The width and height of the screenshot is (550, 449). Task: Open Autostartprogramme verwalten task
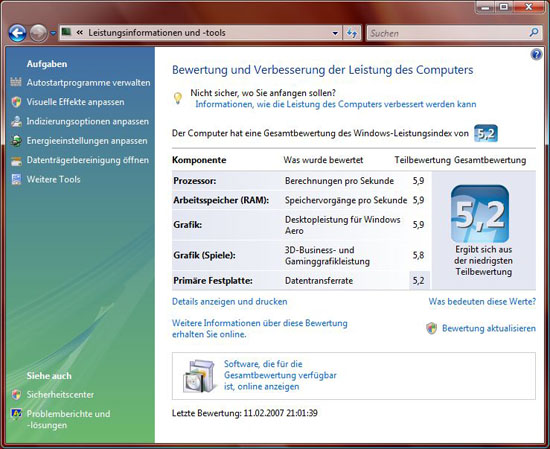[x=88, y=83]
